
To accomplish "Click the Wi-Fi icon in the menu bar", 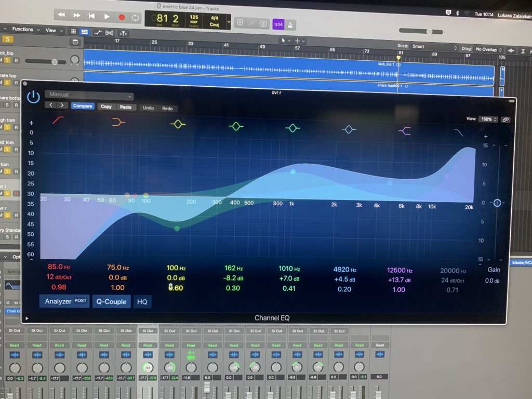I will (467, 13).
